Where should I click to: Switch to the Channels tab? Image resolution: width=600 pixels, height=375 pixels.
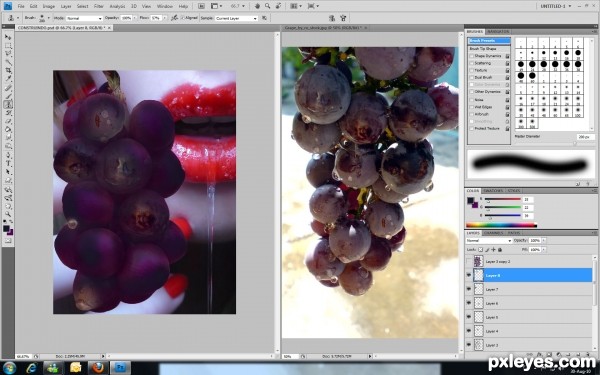[x=493, y=233]
